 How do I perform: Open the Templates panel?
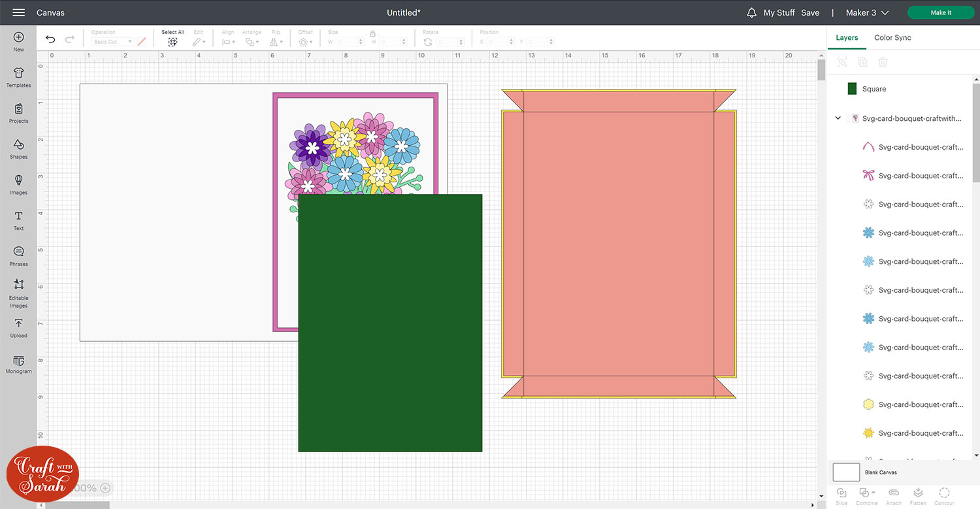pos(18,74)
